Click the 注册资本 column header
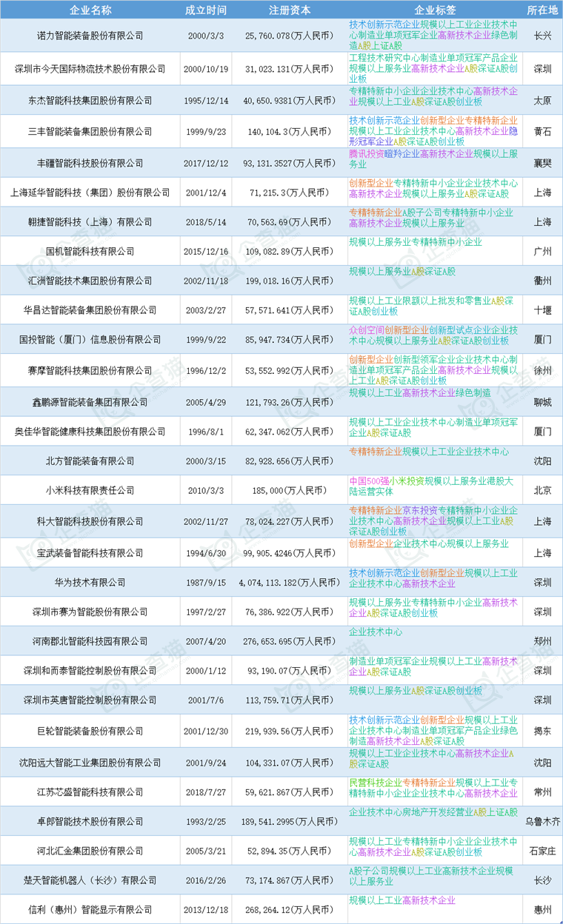563x924 pixels. click(x=290, y=10)
